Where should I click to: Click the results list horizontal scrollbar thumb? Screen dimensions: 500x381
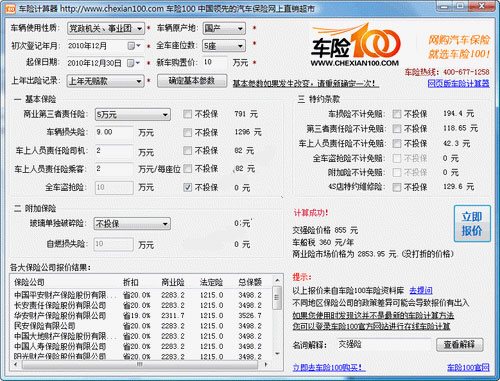click(x=140, y=364)
